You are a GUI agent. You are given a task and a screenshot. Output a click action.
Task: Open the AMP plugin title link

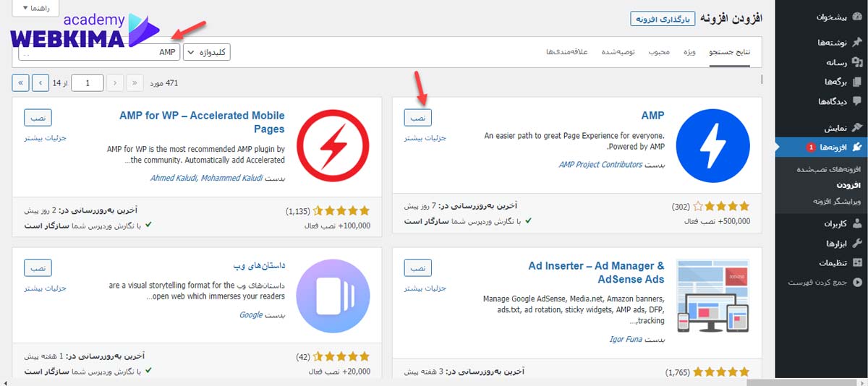(652, 116)
